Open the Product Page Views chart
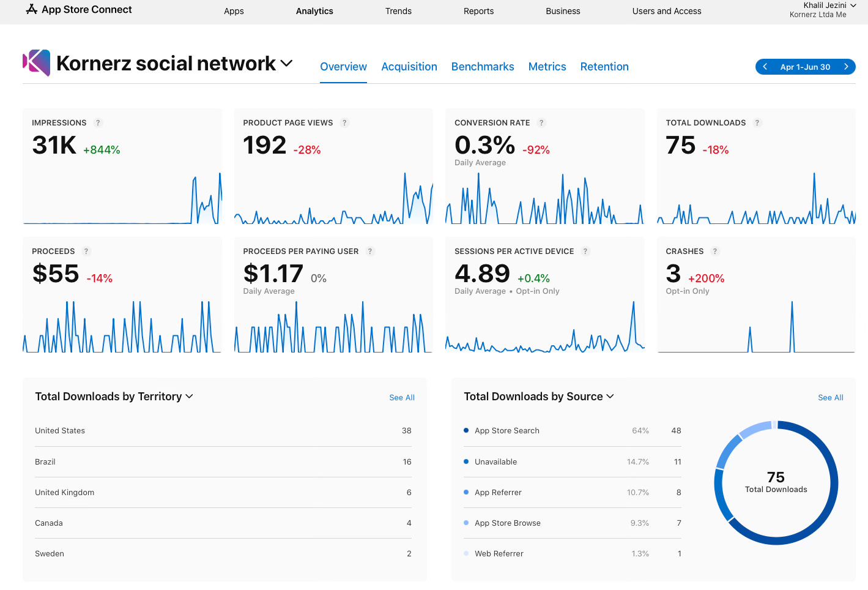Image resolution: width=868 pixels, height=590 pixels. pyautogui.click(x=333, y=167)
